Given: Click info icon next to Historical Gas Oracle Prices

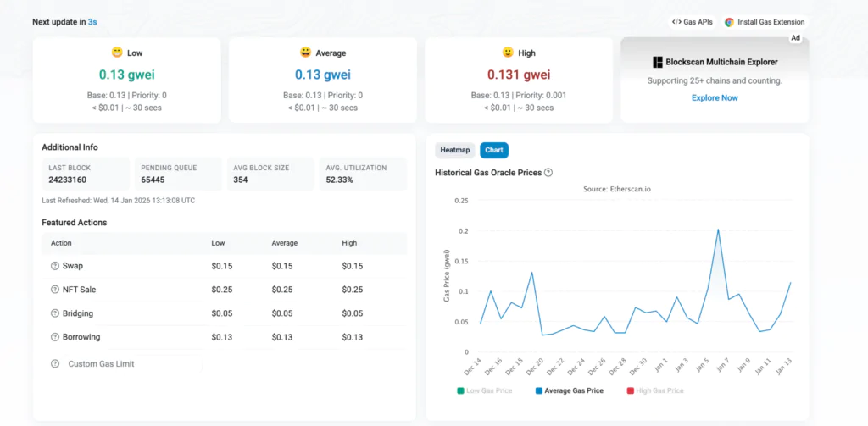Looking at the screenshot, I should point(548,173).
